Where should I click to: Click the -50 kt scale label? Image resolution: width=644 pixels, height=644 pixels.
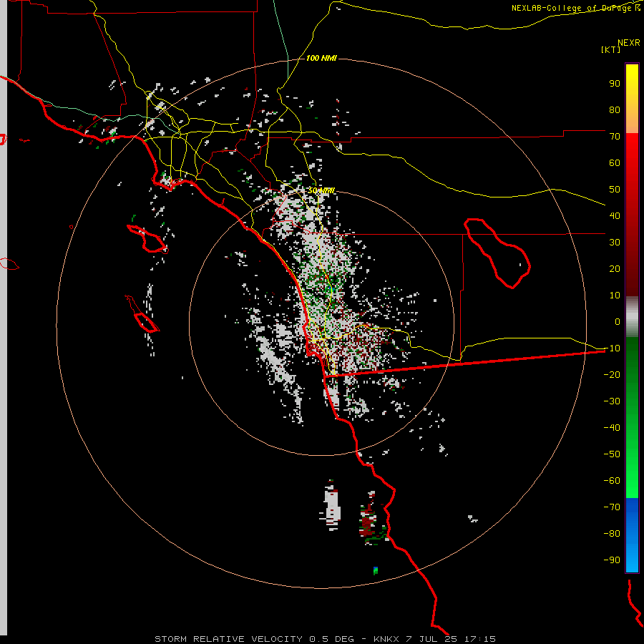[612, 454]
